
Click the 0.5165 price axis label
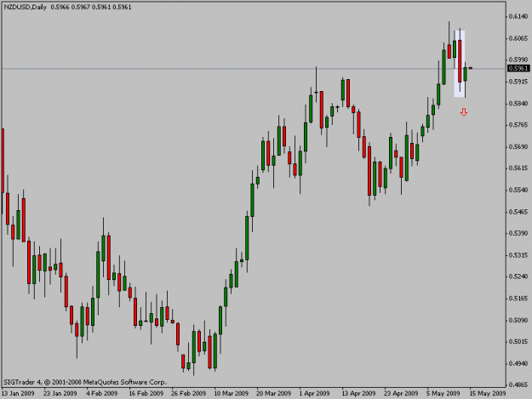click(518, 299)
